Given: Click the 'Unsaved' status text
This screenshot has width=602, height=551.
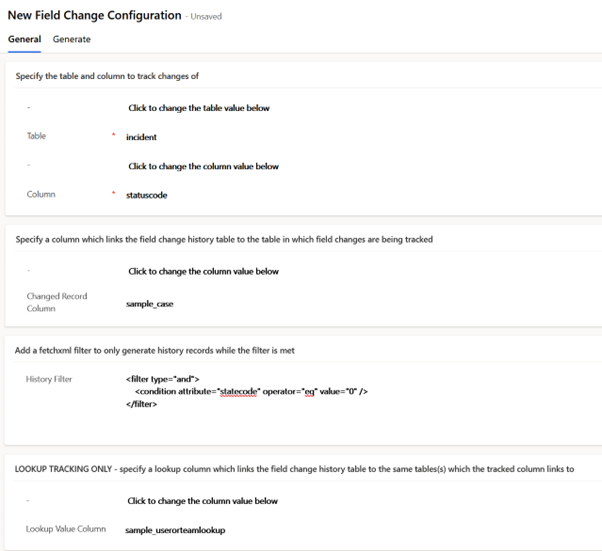Looking at the screenshot, I should coord(206,17).
